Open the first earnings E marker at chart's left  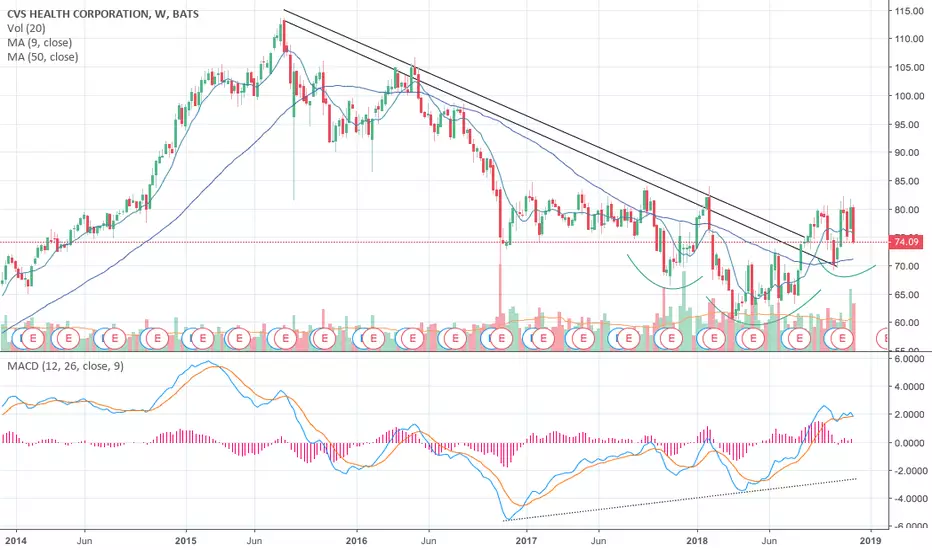click(33, 338)
